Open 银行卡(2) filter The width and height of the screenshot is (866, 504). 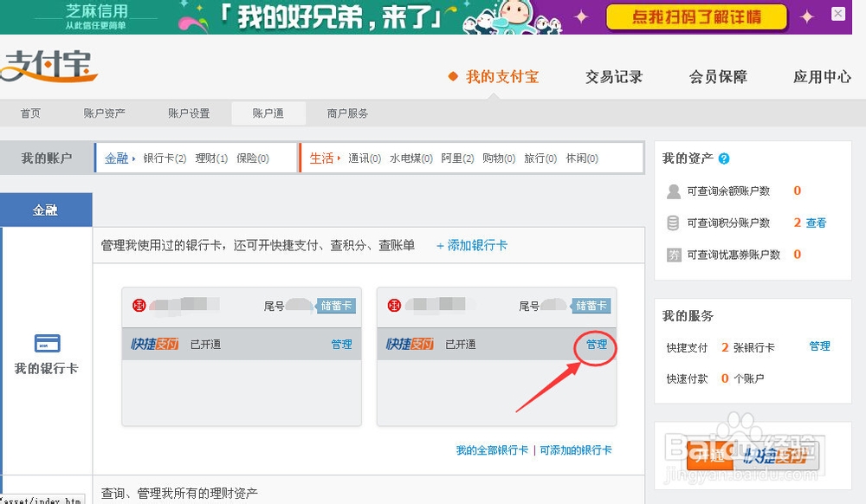click(x=165, y=158)
